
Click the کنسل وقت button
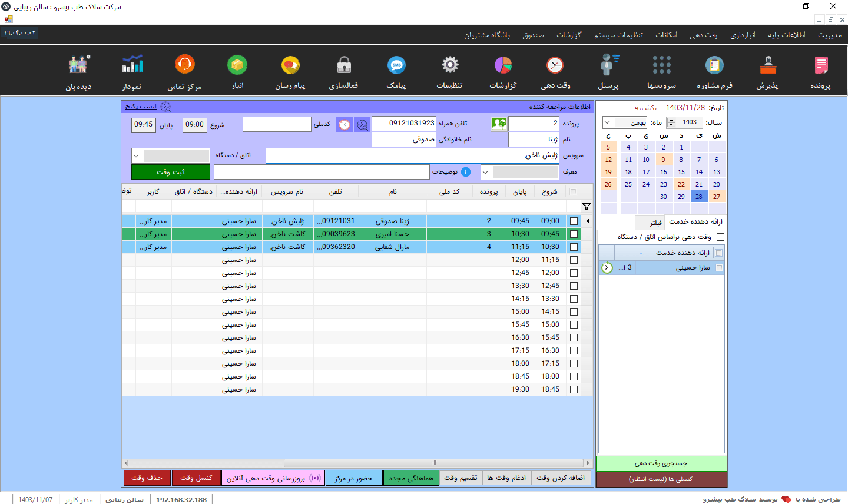(196, 478)
